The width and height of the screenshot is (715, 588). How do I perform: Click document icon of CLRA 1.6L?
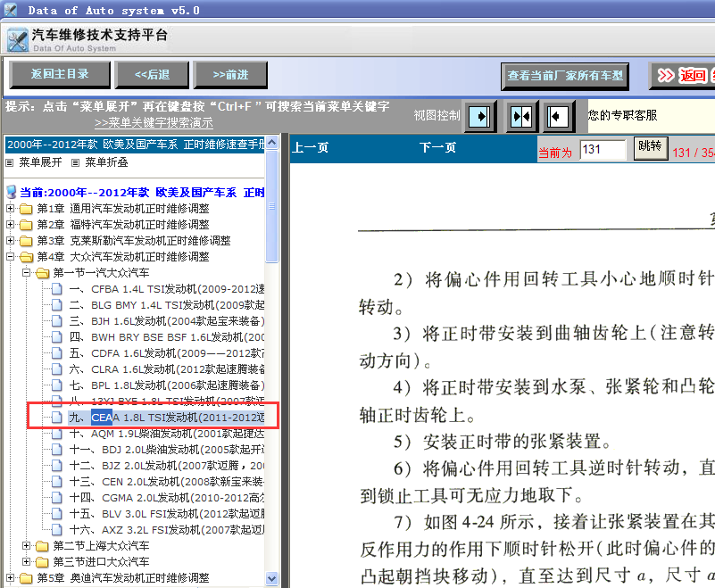(57, 369)
